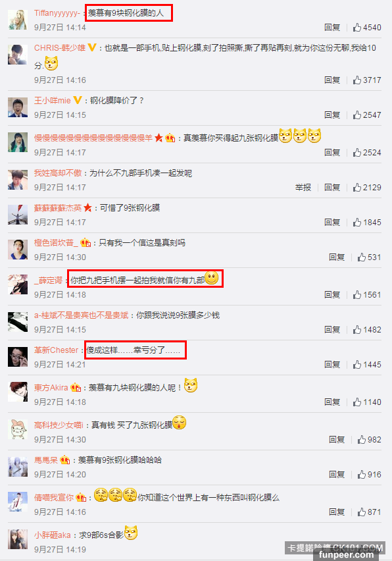This screenshot has height=561, width=392.
Task: Like 蘇蘇蘇蘇杰英's comment with 1845 likes
Action: pyautogui.click(x=357, y=222)
